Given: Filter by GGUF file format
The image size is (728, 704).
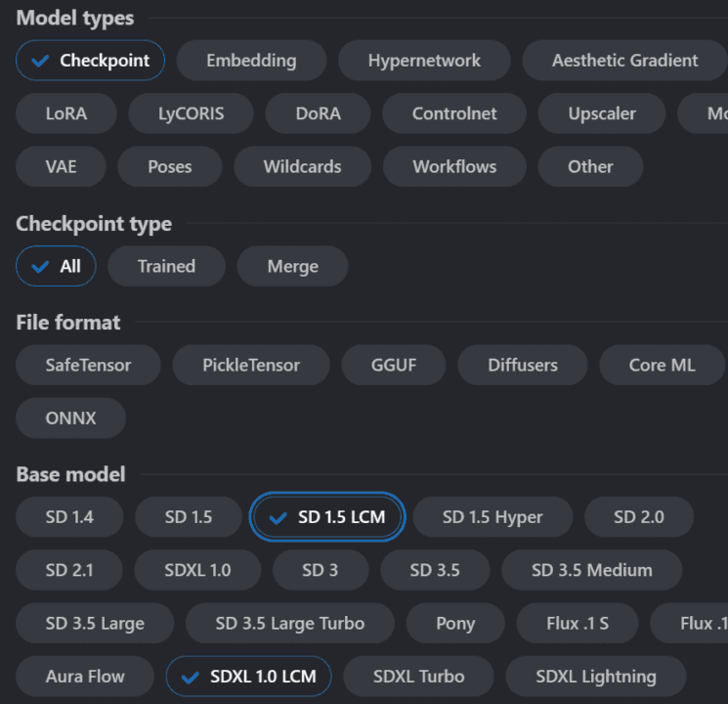Looking at the screenshot, I should 394,365.
